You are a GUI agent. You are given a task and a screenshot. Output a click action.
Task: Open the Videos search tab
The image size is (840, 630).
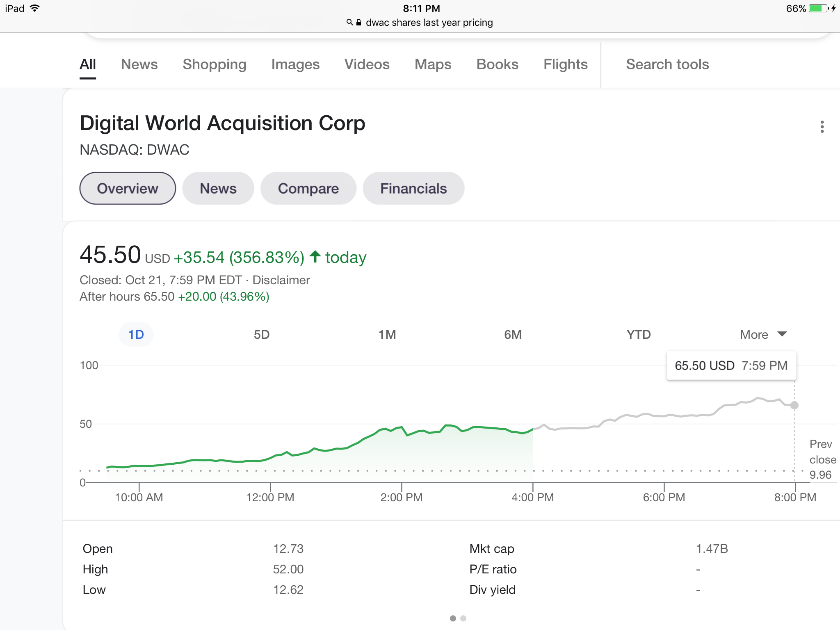(367, 64)
